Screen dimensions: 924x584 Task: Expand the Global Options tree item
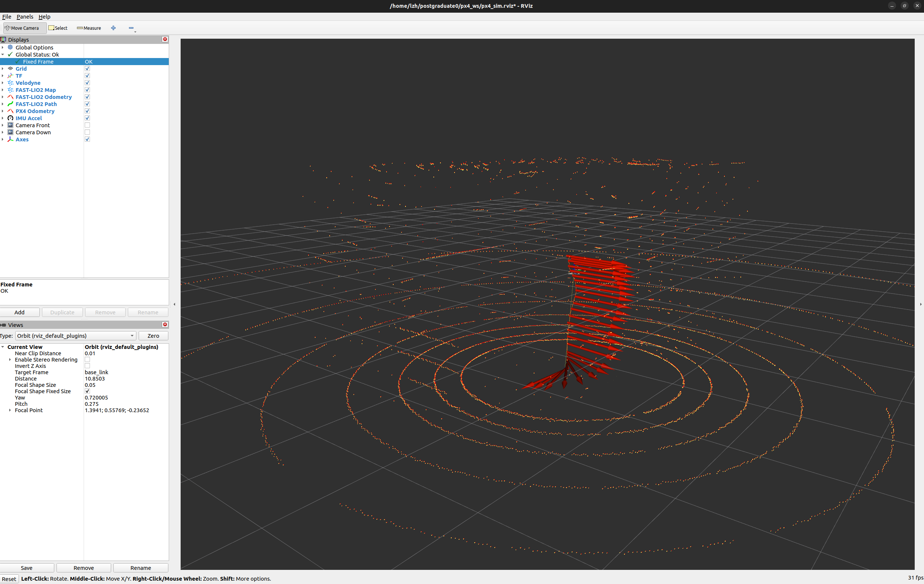tap(3, 47)
